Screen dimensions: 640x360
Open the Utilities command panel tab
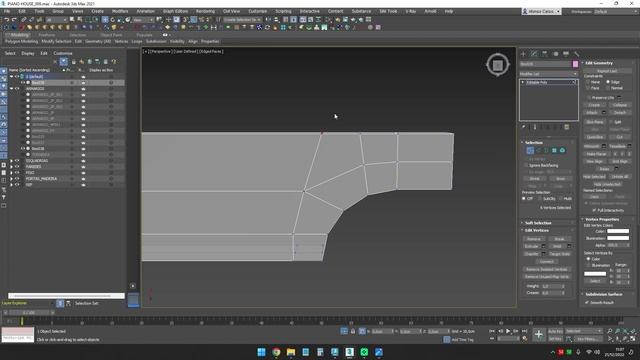[576, 53]
